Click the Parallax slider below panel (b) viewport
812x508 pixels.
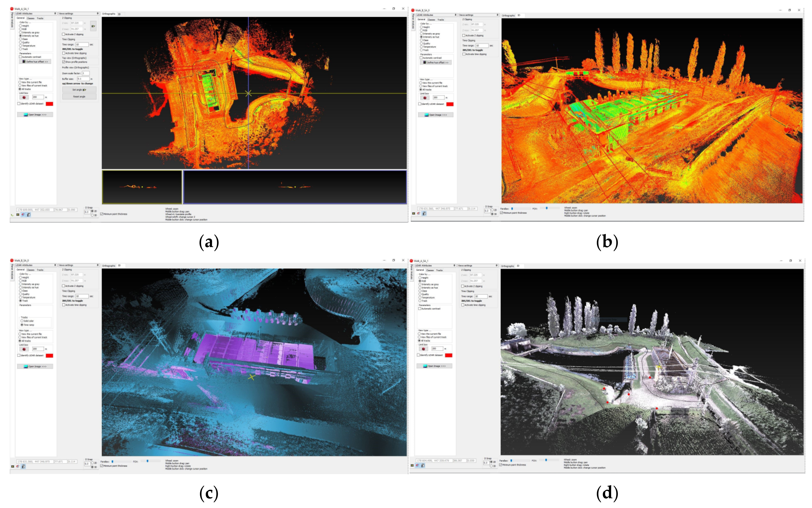coord(512,209)
